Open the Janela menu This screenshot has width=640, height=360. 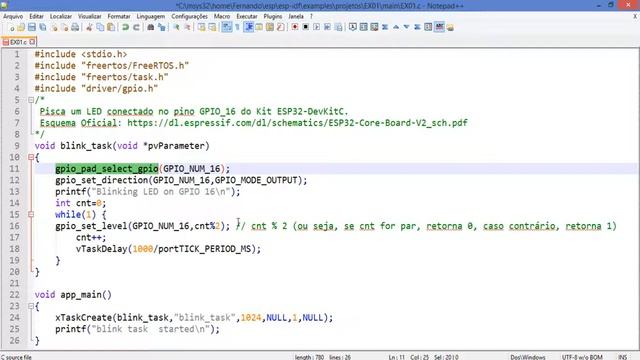[x=296, y=16]
